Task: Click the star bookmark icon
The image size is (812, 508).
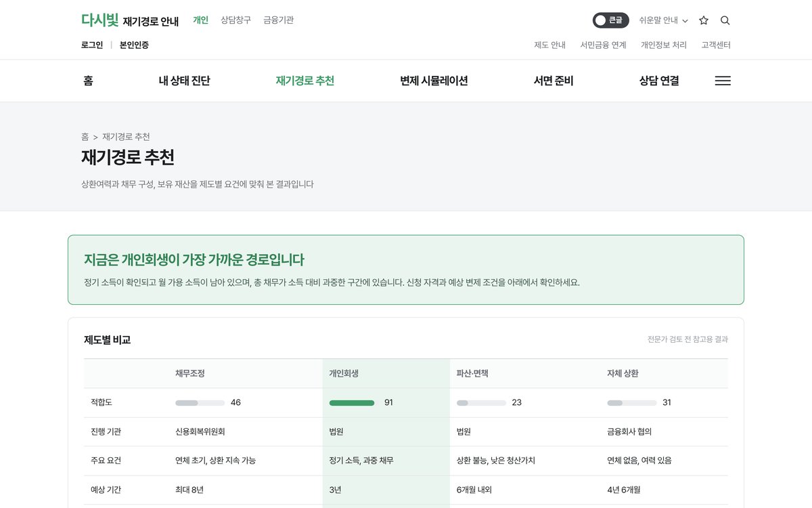Action: point(704,20)
